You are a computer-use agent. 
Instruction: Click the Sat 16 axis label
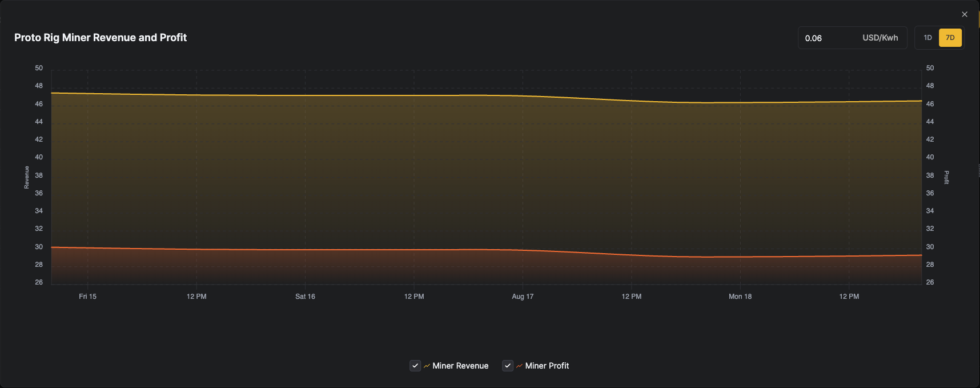(x=305, y=297)
